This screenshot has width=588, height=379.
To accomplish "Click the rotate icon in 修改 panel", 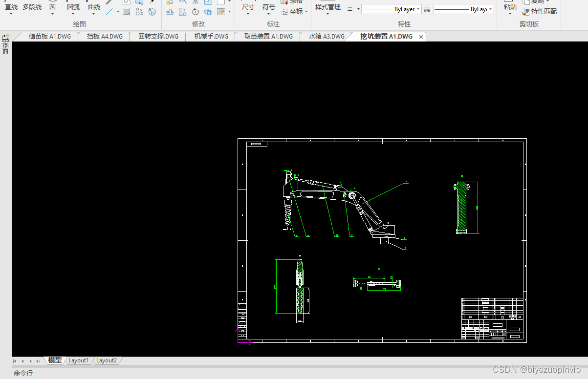I will coord(196,11).
